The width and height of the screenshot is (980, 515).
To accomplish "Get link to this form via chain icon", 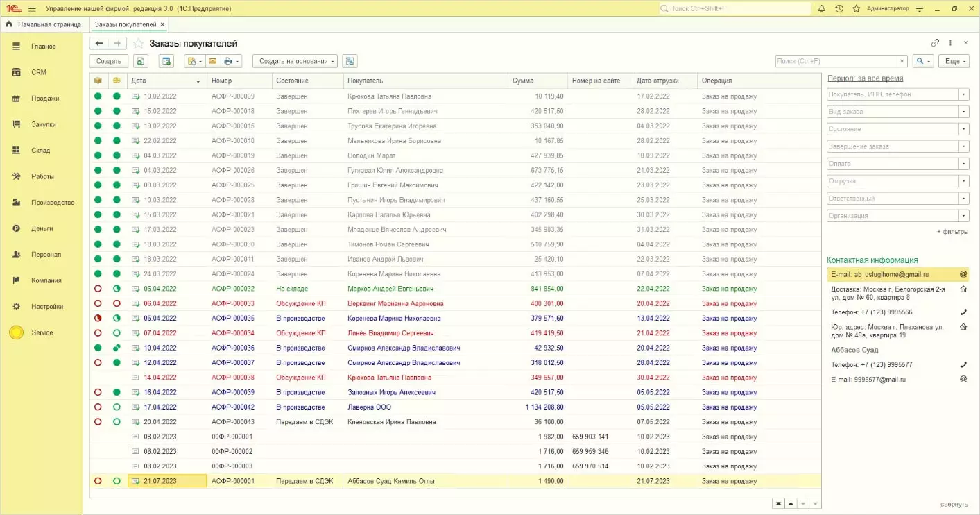I will click(935, 43).
